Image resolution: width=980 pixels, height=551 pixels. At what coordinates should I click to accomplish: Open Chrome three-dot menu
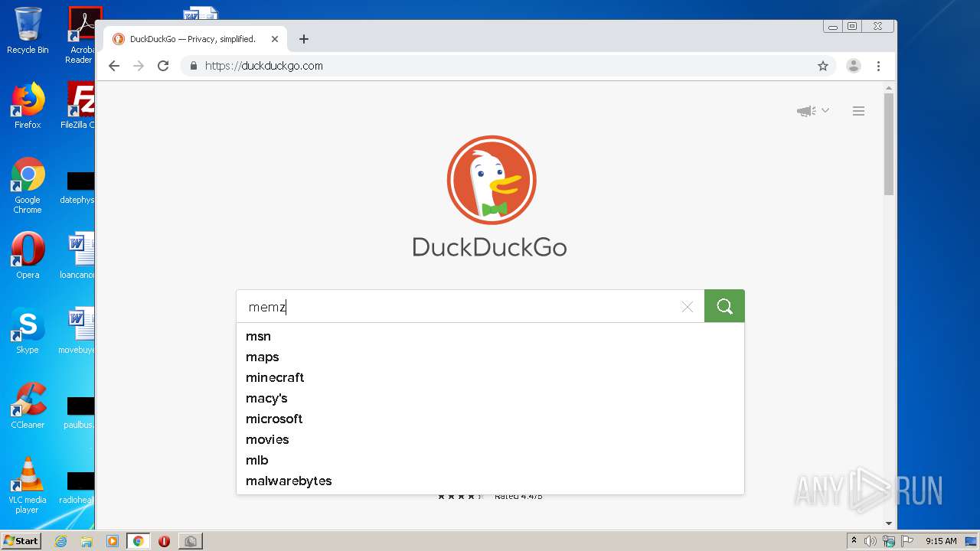(879, 66)
